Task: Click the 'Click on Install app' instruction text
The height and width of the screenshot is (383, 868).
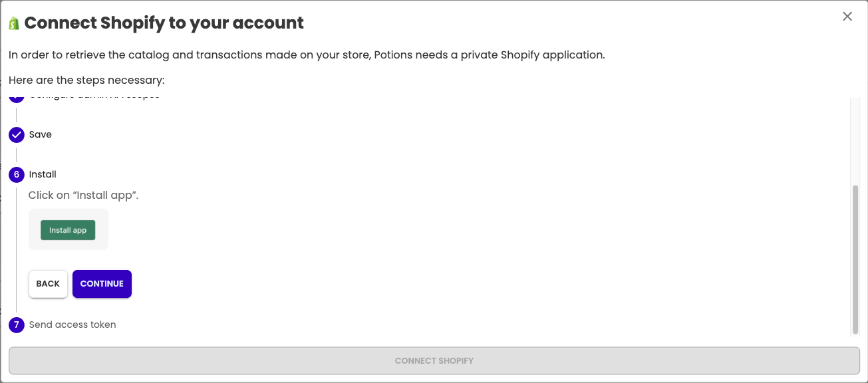Action: [83, 195]
